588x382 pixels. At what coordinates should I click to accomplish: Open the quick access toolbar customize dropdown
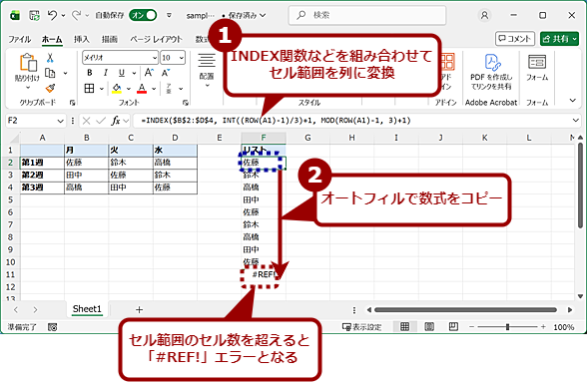pyautogui.click(x=169, y=15)
